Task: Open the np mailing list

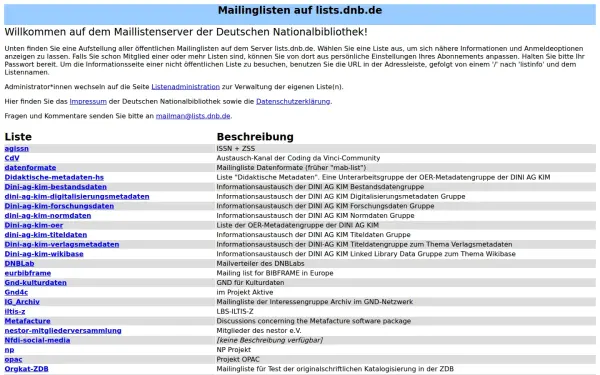Action: tap(9, 350)
